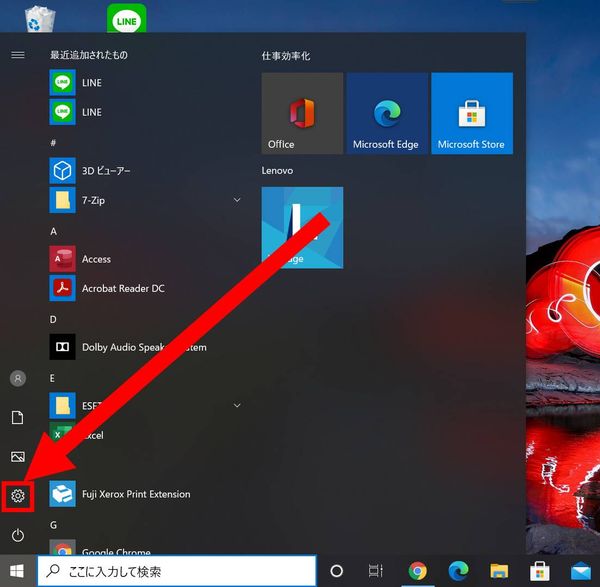The width and height of the screenshot is (600, 587).
Task: Open the Microsoft Edge tile
Action: pos(387,113)
